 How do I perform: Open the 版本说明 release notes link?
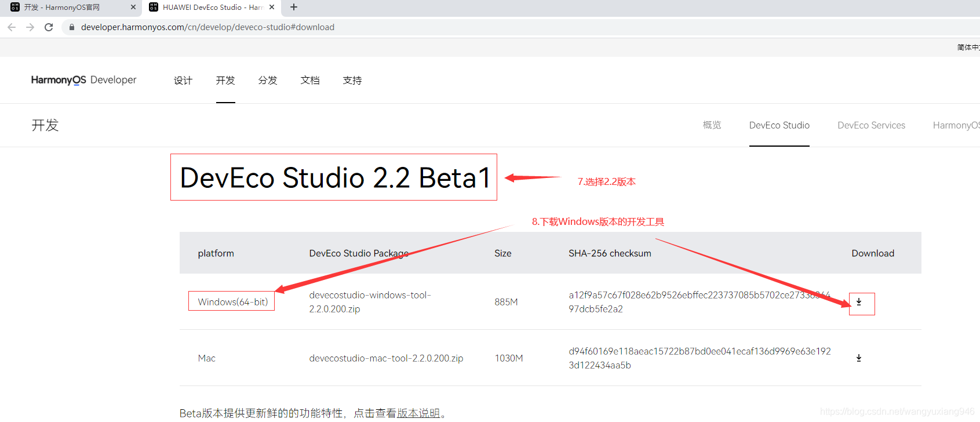point(418,413)
